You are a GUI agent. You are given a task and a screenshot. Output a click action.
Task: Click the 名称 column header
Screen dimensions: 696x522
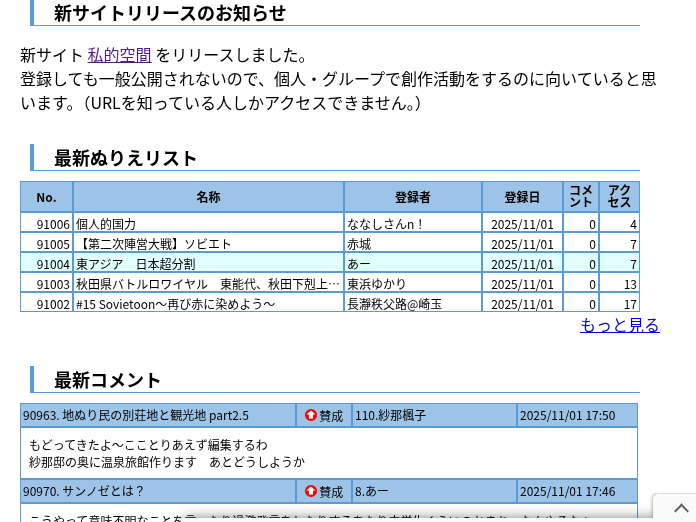pos(208,197)
